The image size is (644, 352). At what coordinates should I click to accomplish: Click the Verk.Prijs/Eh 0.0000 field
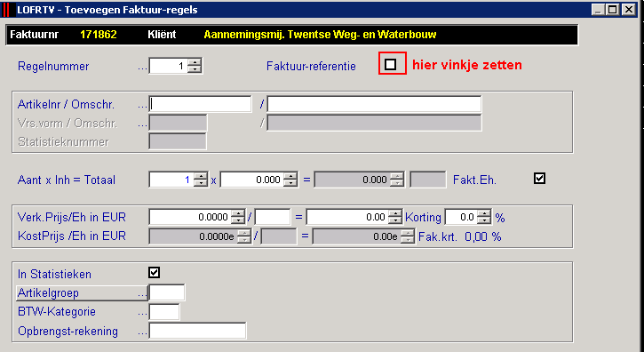click(191, 217)
